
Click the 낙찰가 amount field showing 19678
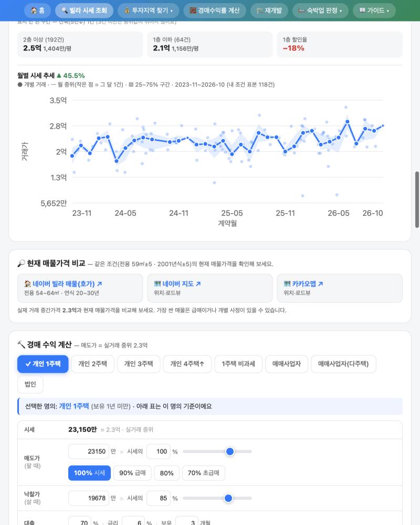(88, 498)
